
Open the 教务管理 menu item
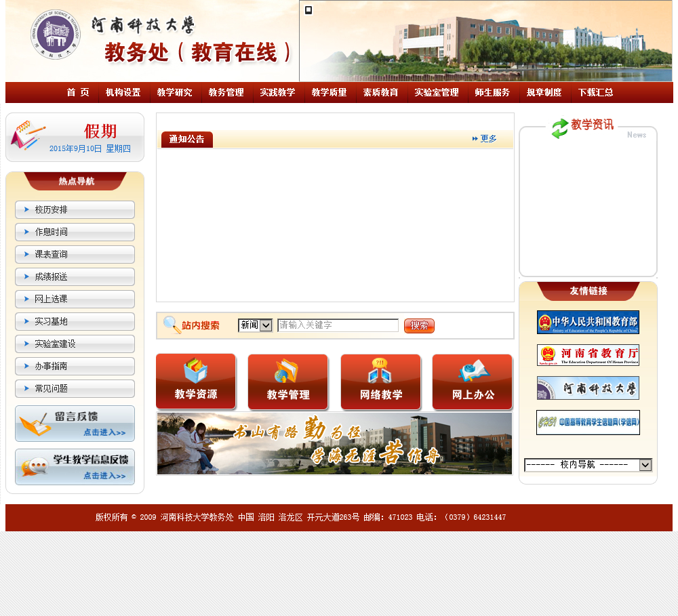coord(226,93)
